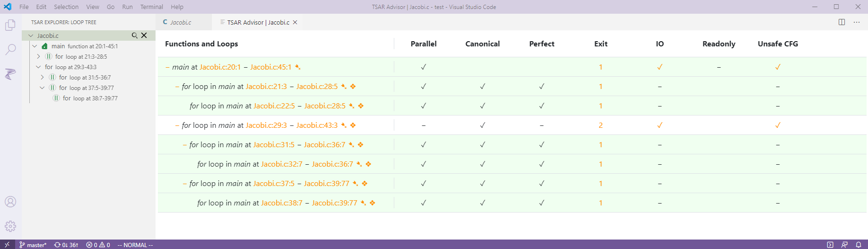Click the Unsafe CFG column header
The width and height of the screenshot is (868, 249).
(778, 44)
